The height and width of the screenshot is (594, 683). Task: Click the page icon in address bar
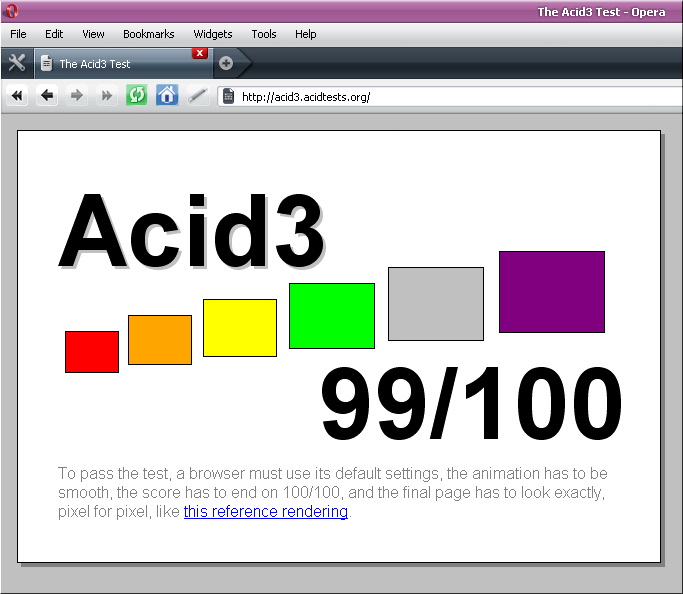tap(228, 96)
